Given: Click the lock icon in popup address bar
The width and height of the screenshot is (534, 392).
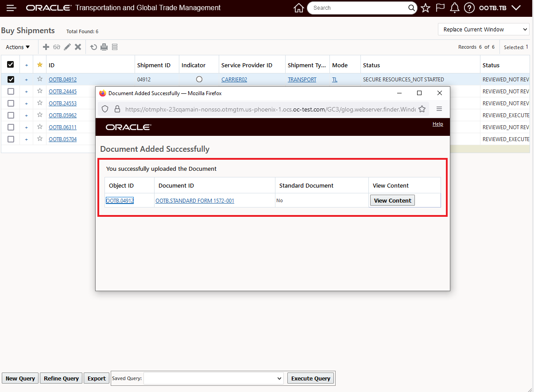Looking at the screenshot, I should [x=117, y=109].
